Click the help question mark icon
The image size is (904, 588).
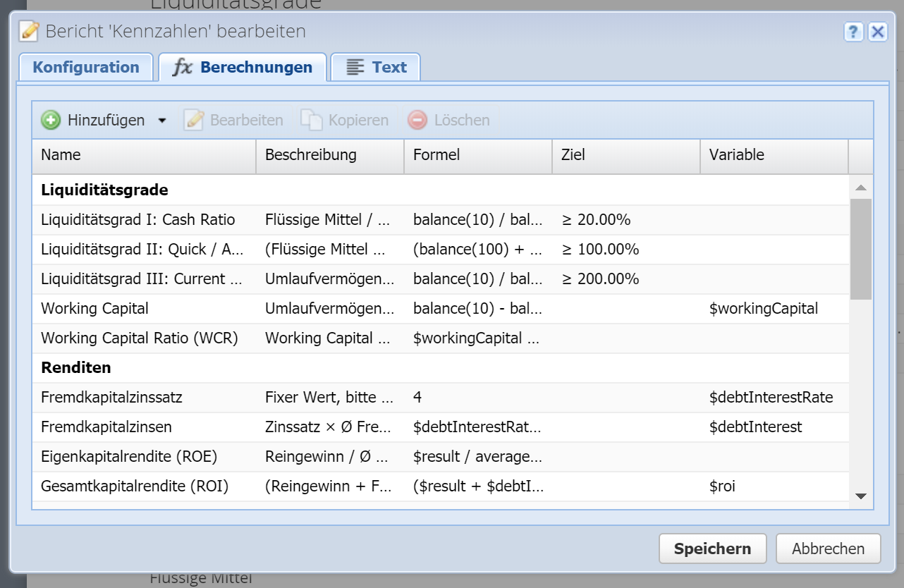(854, 32)
